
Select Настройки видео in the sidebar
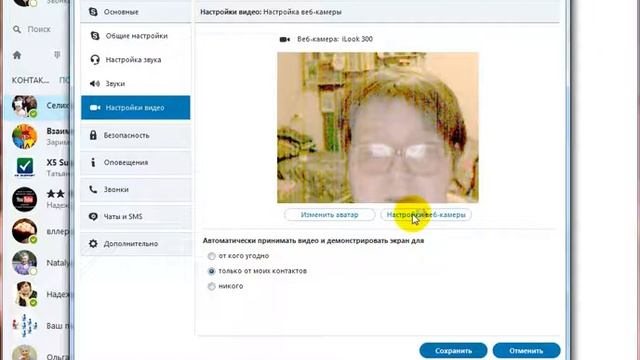[136, 108]
